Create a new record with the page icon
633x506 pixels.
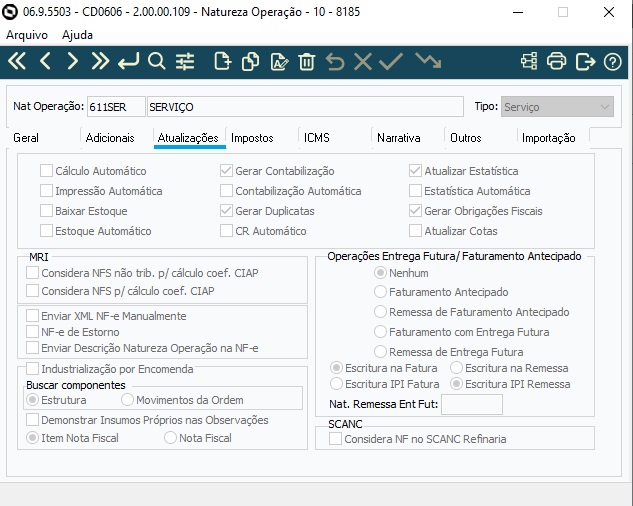tap(222, 61)
